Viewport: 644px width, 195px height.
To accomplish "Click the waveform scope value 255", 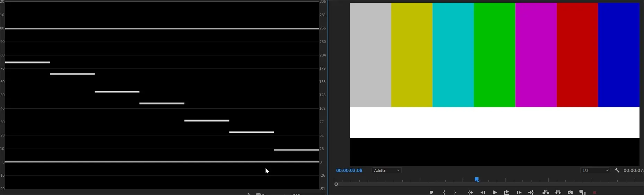I will tap(322, 28).
